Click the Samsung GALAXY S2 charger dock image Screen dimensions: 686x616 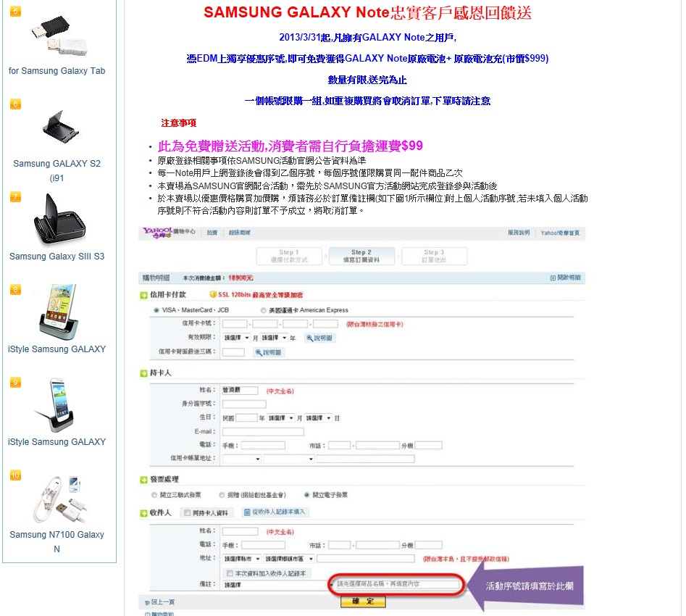[60, 128]
